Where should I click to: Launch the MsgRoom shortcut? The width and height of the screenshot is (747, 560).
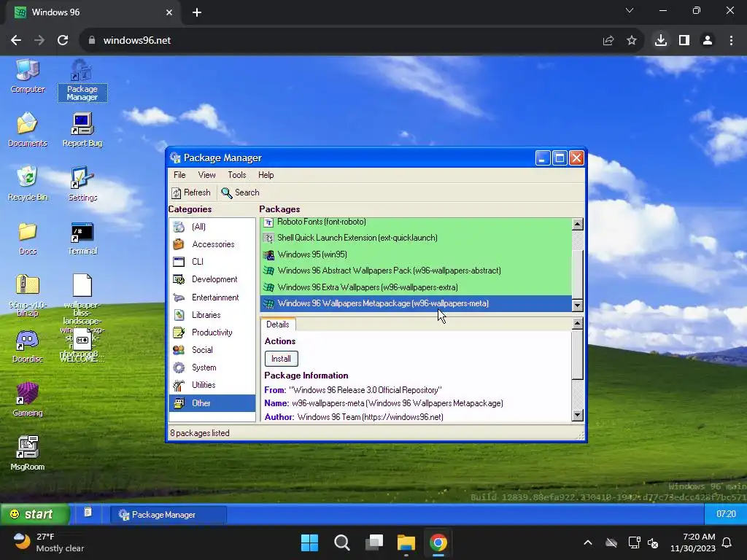pyautogui.click(x=28, y=454)
